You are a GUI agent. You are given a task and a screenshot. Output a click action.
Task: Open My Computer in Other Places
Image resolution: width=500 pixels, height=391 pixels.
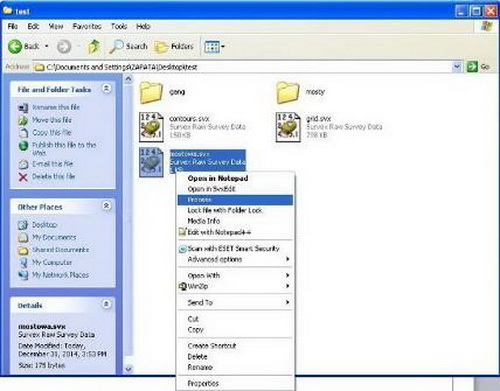tap(52, 262)
